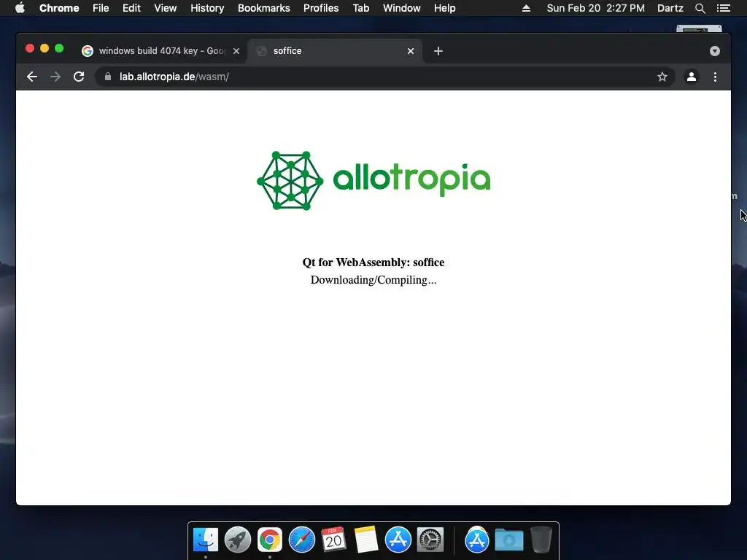Open the Chrome application menu
Image resolution: width=747 pixels, height=560 pixels.
click(59, 8)
